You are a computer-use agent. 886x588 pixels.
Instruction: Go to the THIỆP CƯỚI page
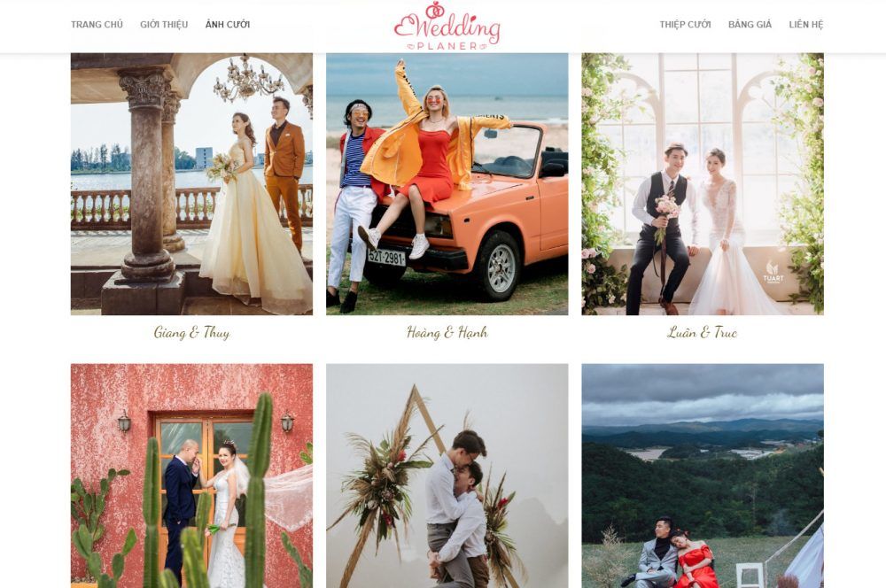click(685, 24)
